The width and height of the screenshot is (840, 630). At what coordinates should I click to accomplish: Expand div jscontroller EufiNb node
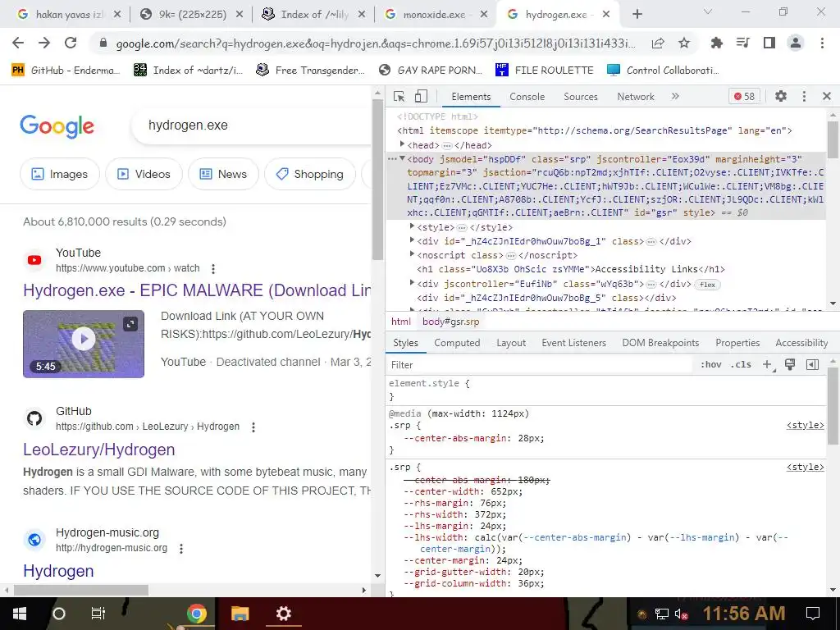412,283
